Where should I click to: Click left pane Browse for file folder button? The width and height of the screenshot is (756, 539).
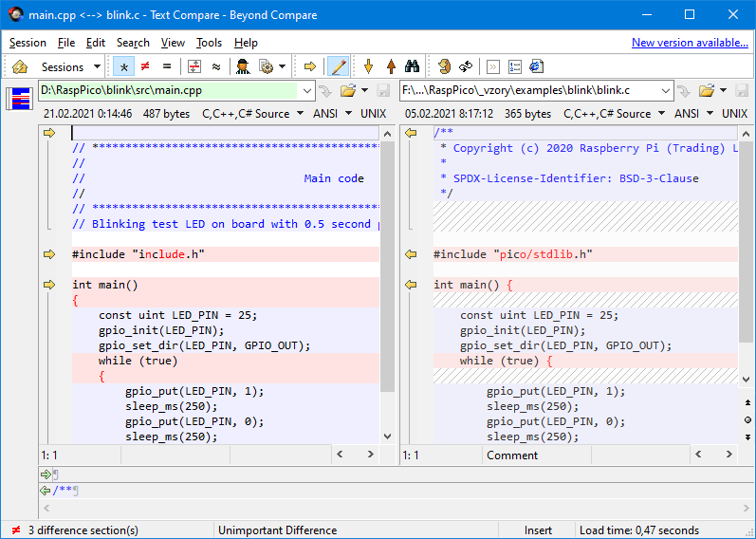click(x=347, y=91)
